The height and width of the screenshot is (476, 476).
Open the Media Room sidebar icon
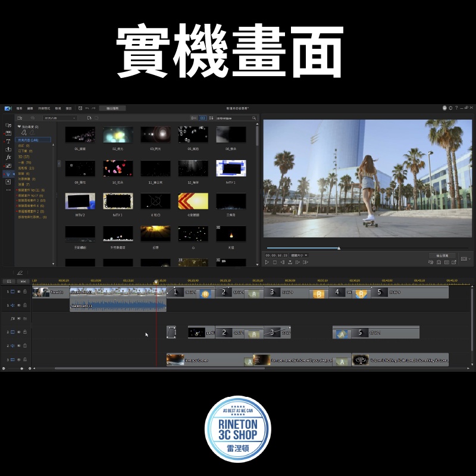point(8,126)
